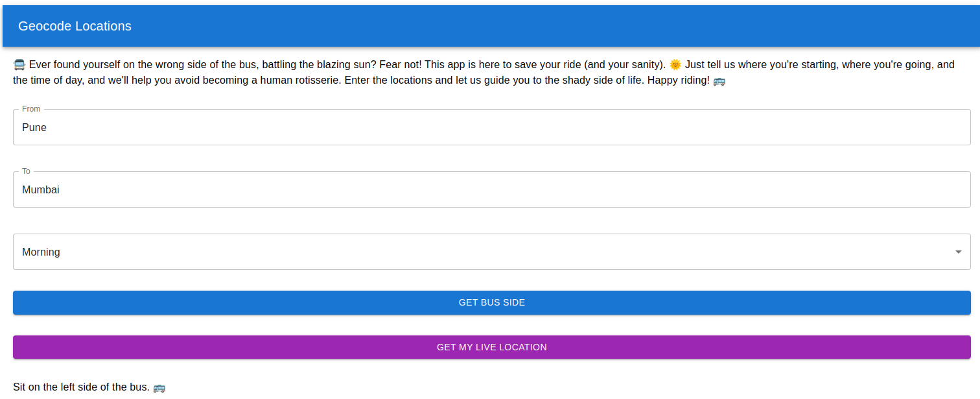The image size is (980, 399).
Task: Click the small 'To' field label
Action: coord(26,171)
